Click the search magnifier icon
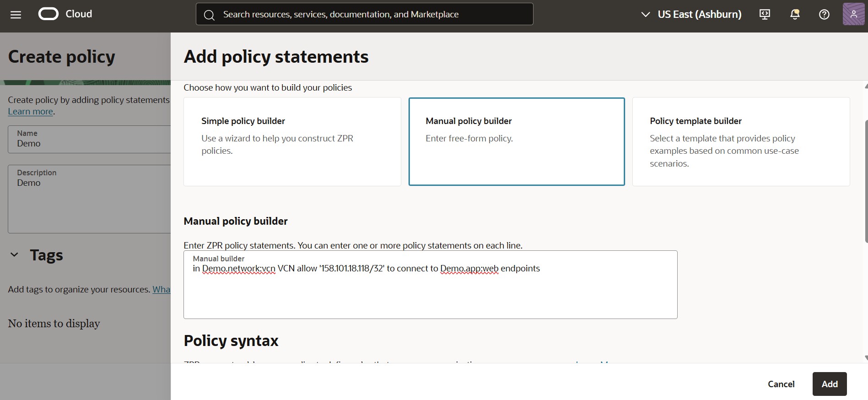This screenshot has width=868, height=400. pos(209,15)
